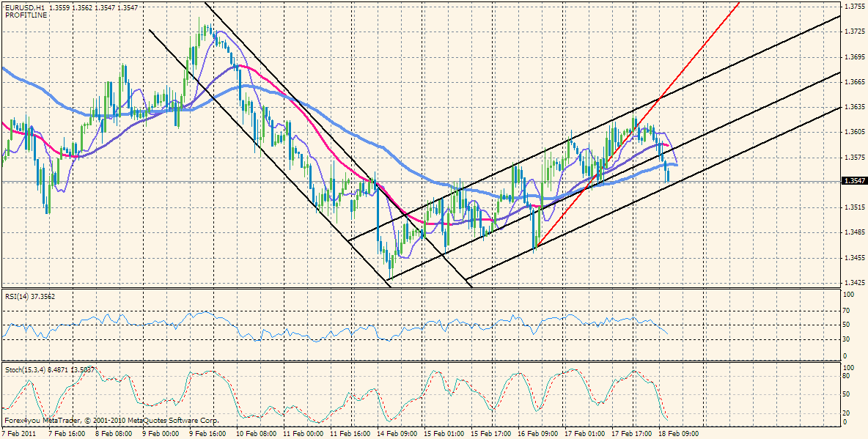Click the current price tag 1.3547
868x439 pixels.
tap(853, 181)
